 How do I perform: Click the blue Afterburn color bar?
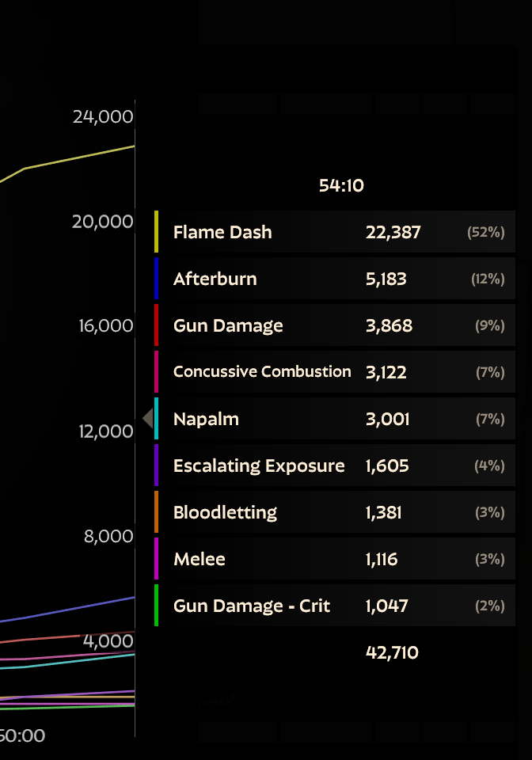[x=156, y=278]
